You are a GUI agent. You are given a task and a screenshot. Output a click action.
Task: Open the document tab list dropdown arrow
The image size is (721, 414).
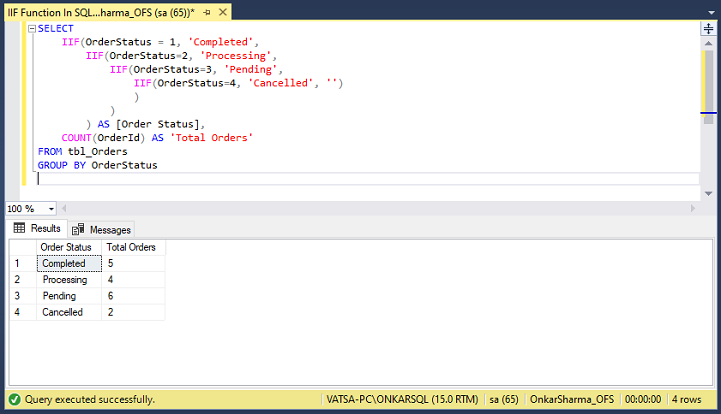(711, 13)
